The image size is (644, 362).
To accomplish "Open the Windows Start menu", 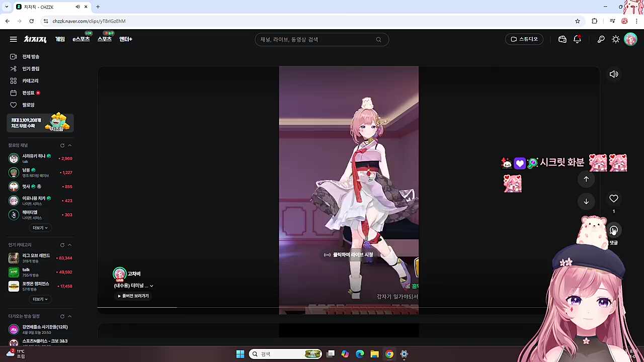I will pos(240,354).
